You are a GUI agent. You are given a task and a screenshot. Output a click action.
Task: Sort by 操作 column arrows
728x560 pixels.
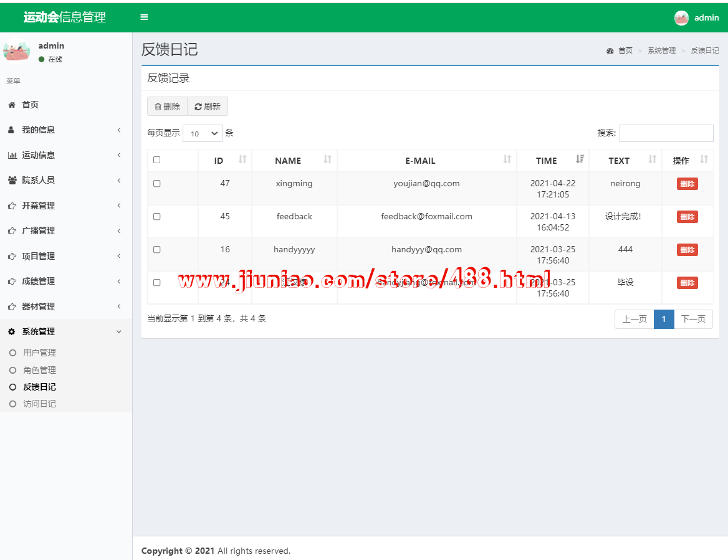pyautogui.click(x=704, y=159)
